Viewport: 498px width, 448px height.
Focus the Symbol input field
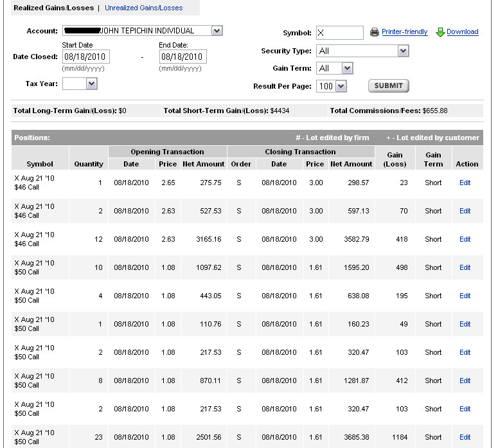(x=339, y=33)
